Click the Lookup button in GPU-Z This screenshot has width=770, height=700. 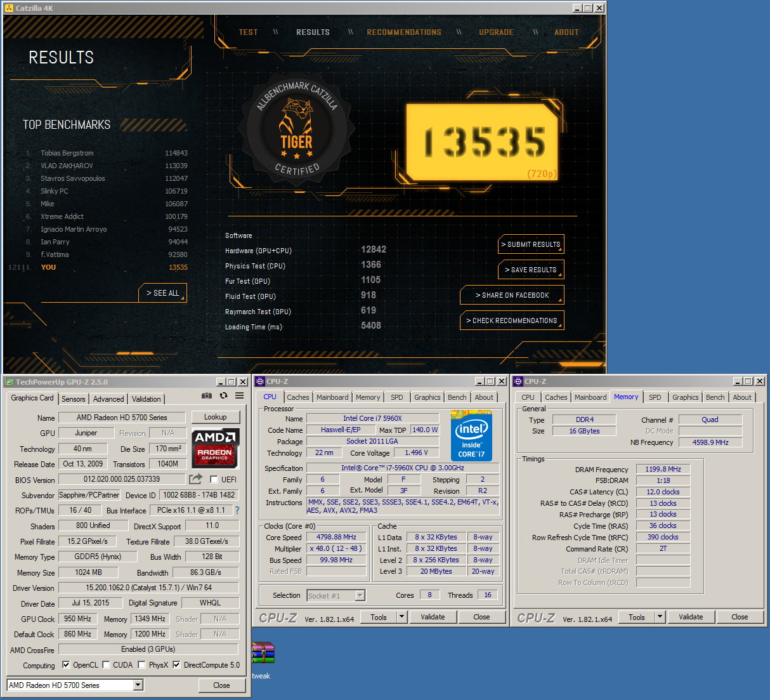[216, 417]
